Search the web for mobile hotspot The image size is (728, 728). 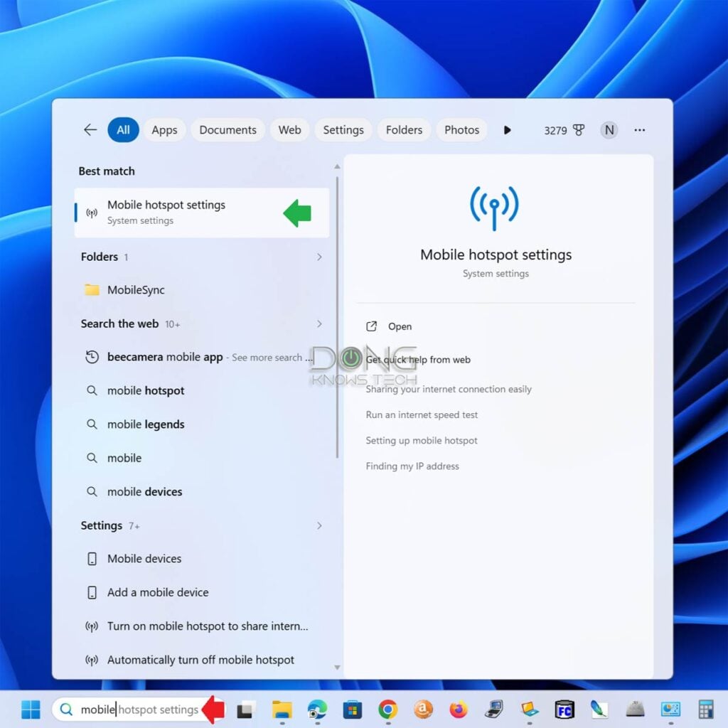(201, 391)
